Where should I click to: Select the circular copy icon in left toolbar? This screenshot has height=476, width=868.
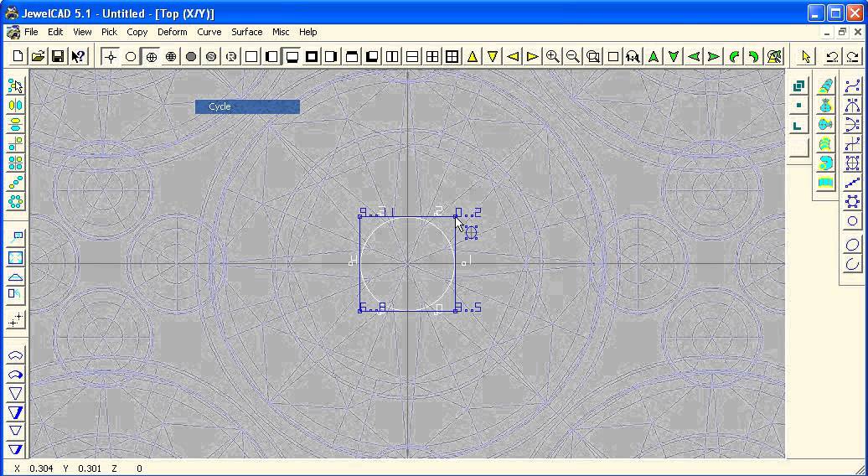tap(15, 201)
